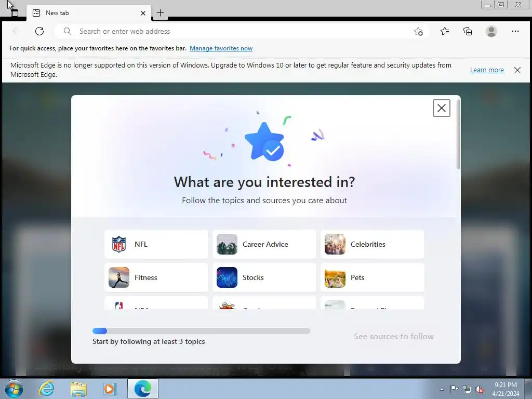Open the Collections icon
The height and width of the screenshot is (399, 532).
click(x=468, y=31)
